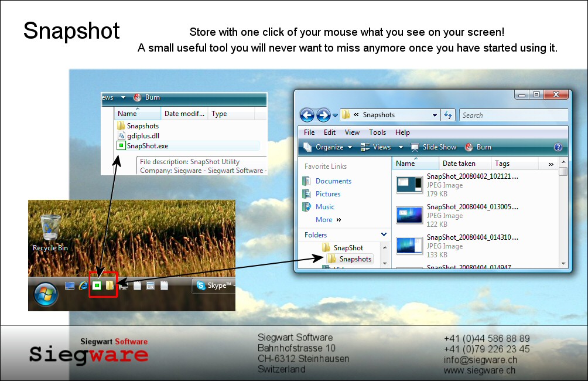
Task: Select the SnapShot folder in the tree
Action: (x=343, y=248)
